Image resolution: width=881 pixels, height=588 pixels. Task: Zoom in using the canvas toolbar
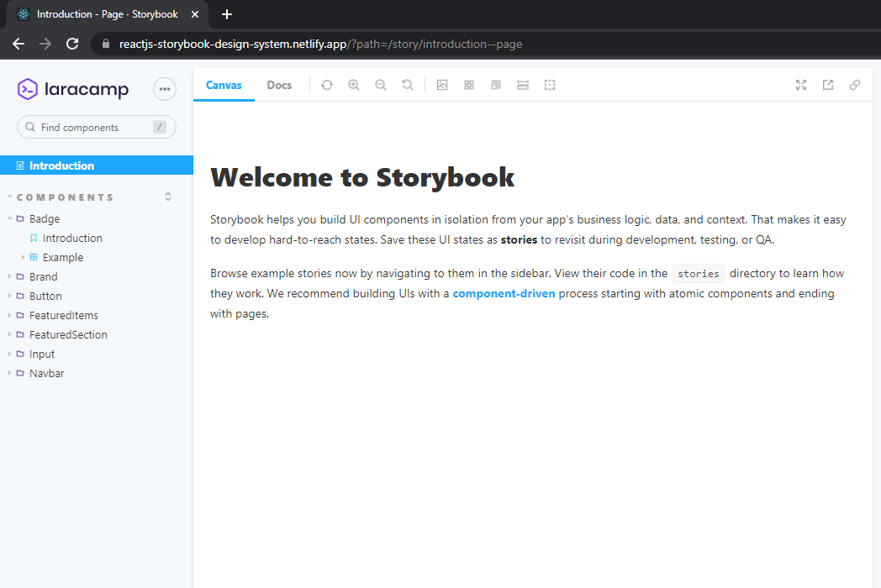click(x=354, y=85)
